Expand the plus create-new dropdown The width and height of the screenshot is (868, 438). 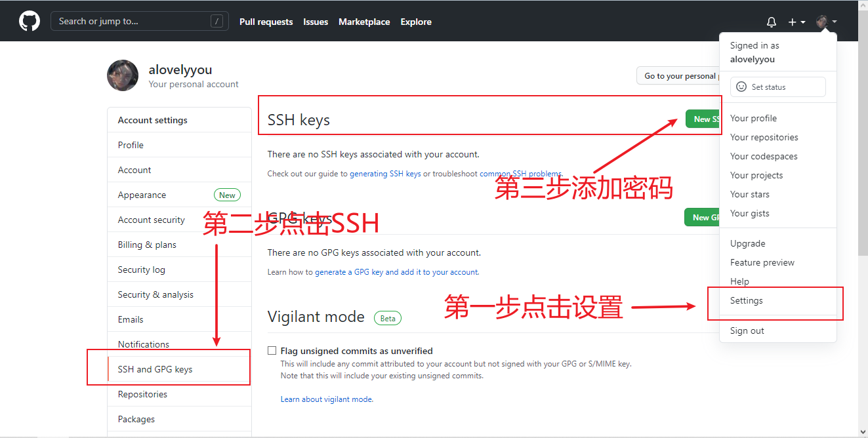pos(796,22)
